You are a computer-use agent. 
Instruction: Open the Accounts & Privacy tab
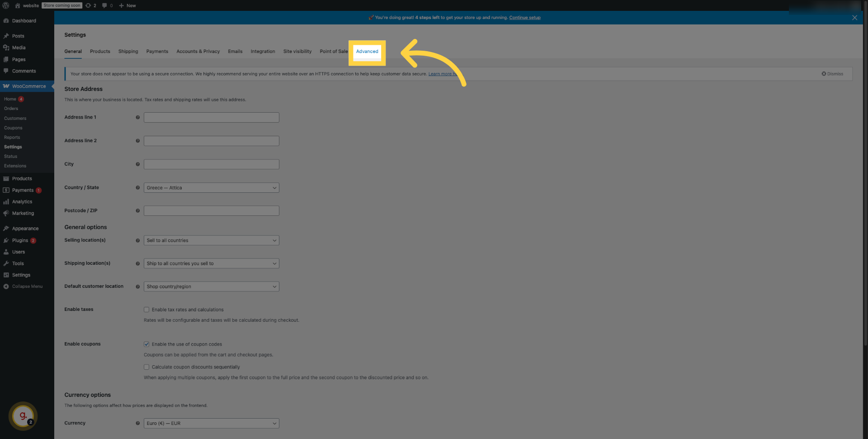click(x=198, y=52)
